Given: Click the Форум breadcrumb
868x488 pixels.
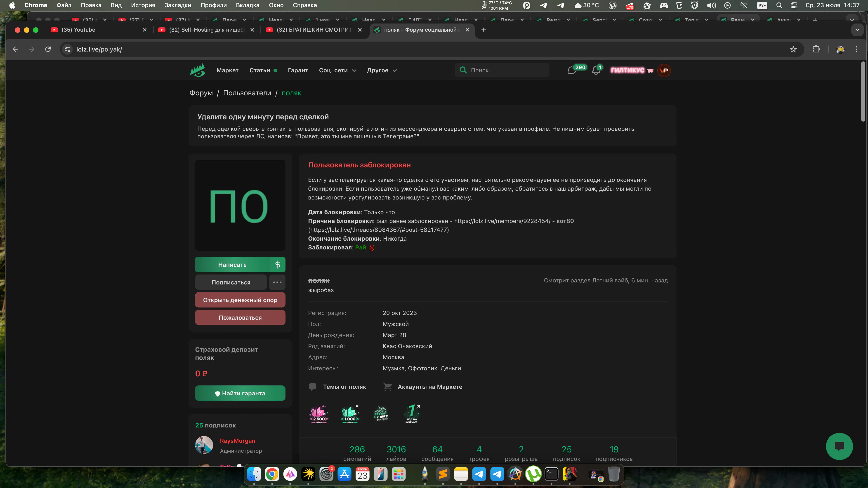Looking at the screenshot, I should (x=201, y=93).
